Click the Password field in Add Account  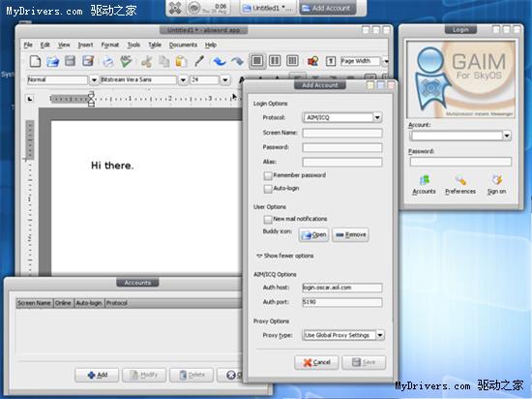342,147
